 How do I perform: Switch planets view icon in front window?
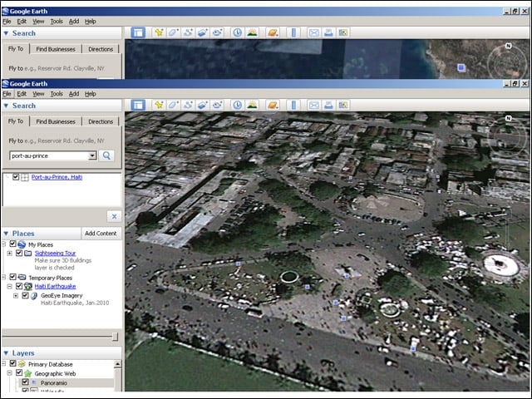(273, 106)
